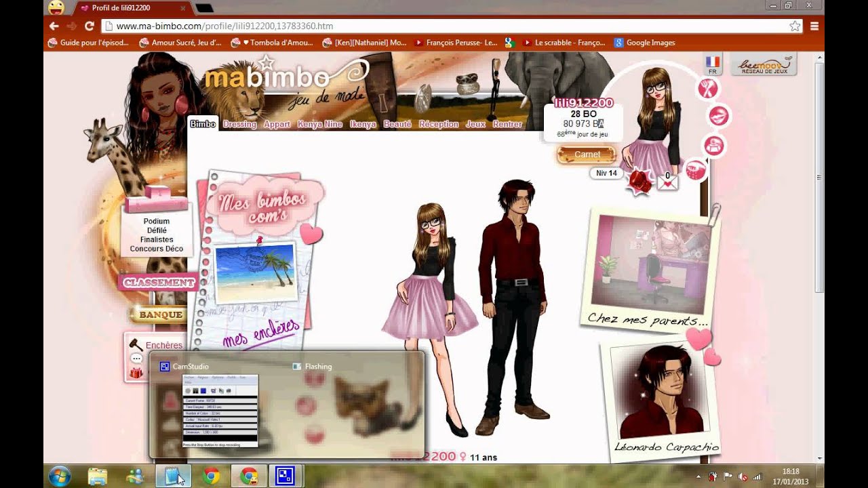Click the red gift box icon
868x488 pixels.
[136, 372]
